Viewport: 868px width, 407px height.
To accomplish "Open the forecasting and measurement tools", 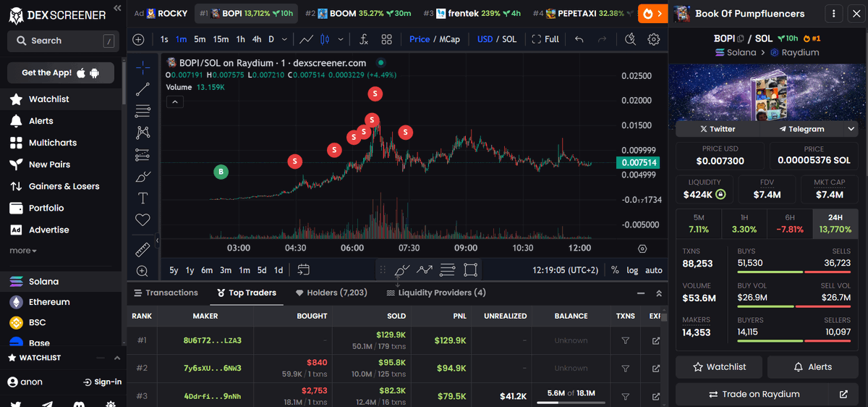I will 142,154.
